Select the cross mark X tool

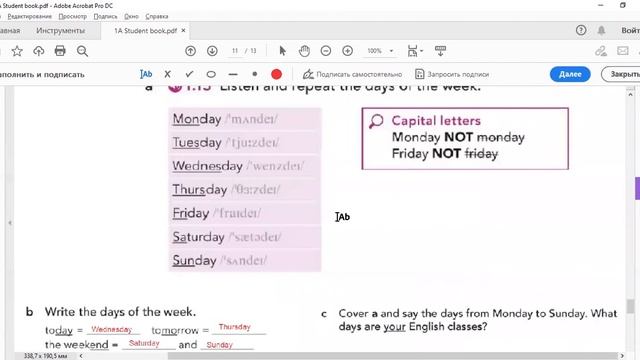click(167, 74)
